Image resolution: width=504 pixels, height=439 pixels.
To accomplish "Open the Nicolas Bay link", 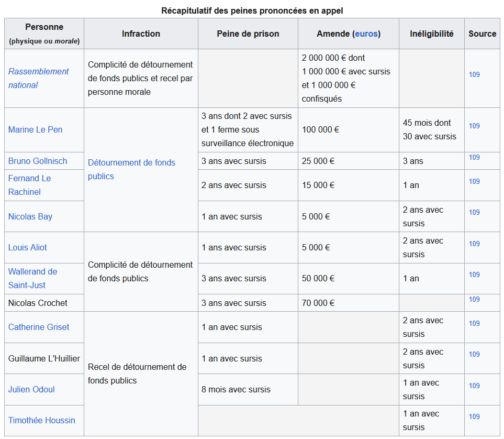I will [30, 216].
